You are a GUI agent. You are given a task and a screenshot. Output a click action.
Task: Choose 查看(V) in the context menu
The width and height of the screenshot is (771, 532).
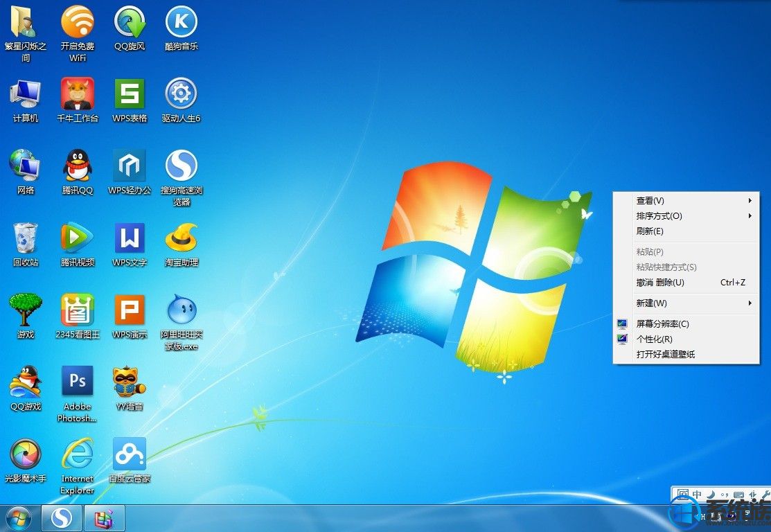click(686, 201)
